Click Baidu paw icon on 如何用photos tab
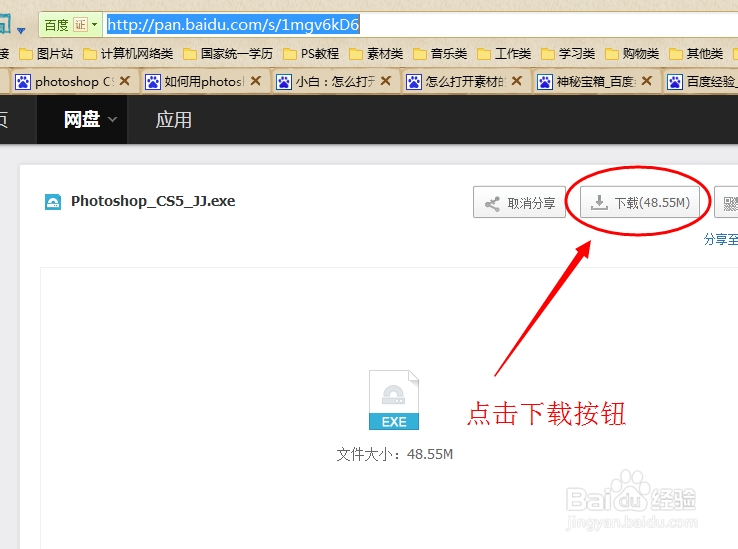 pyautogui.click(x=152, y=82)
